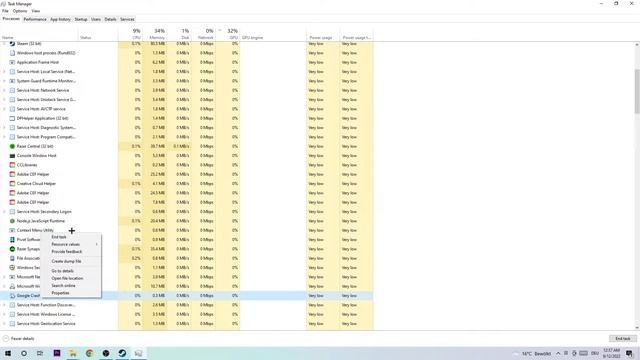Expand Service Host: Network Service row
This screenshot has width=640, height=360.
point(4,90)
